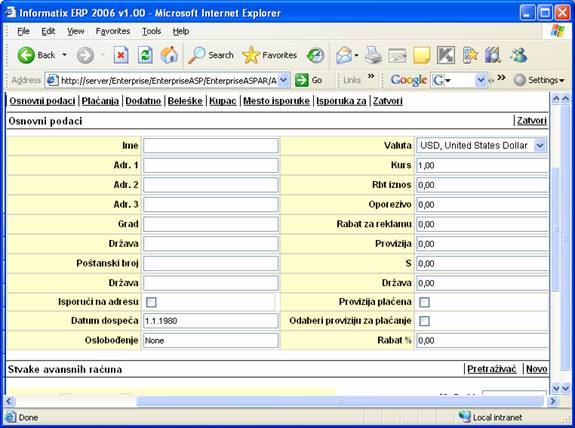
Task: Click the Kurs value field
Action: [482, 165]
